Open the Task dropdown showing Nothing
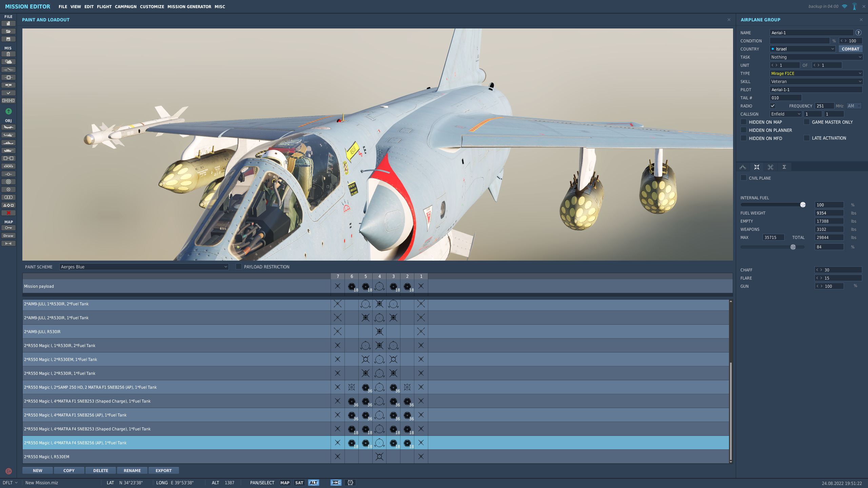The width and height of the screenshot is (868, 488). (816, 57)
